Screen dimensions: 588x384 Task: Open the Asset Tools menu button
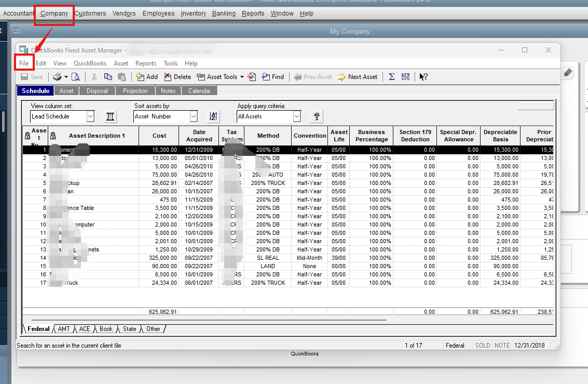(217, 77)
